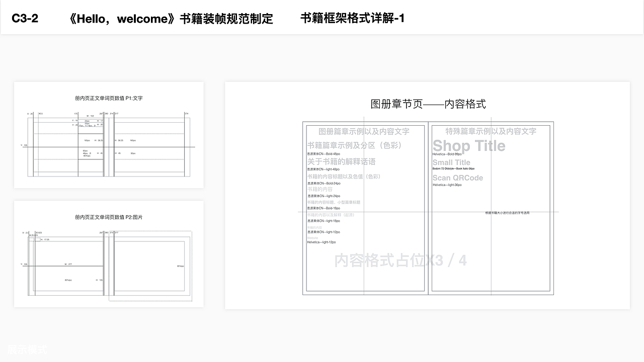Open the "册内页正文单词页数值 P2:图片" diagram card
644x362 pixels.
pyautogui.click(x=109, y=254)
